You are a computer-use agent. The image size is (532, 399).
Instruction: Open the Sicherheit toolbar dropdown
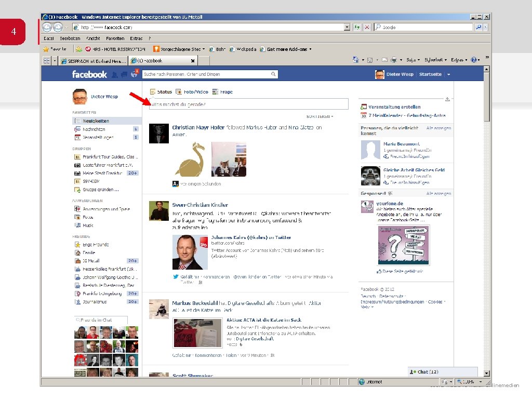pyautogui.click(x=436, y=60)
